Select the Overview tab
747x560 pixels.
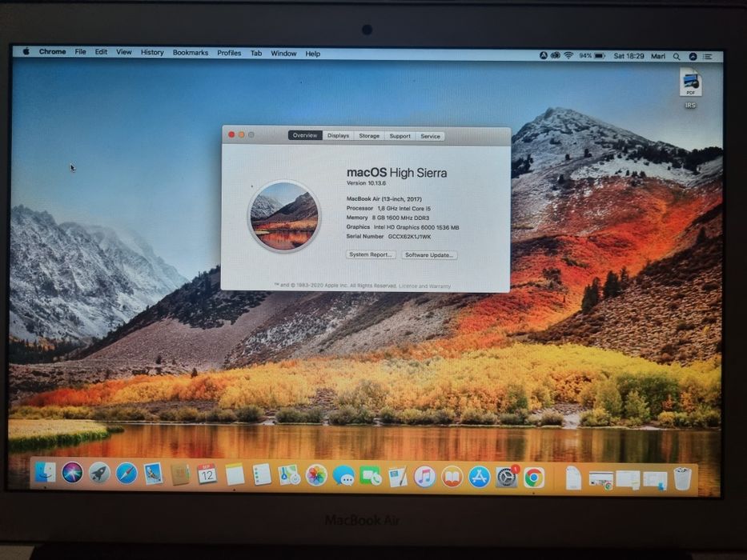(x=305, y=135)
